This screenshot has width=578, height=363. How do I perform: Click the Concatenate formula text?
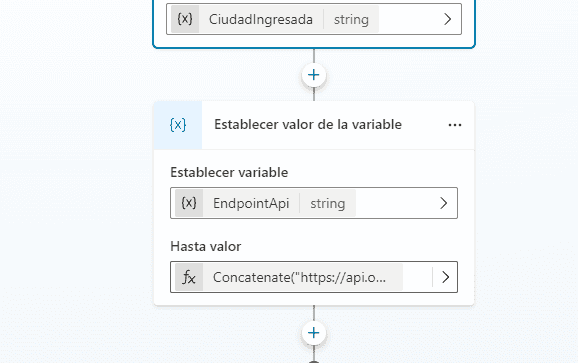(x=299, y=277)
